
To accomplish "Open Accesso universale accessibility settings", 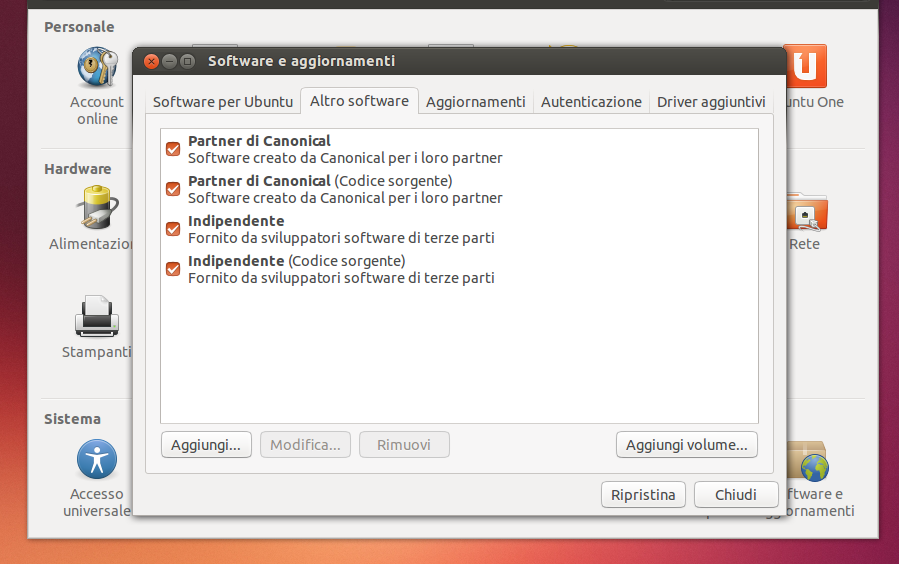I will pos(97,478).
